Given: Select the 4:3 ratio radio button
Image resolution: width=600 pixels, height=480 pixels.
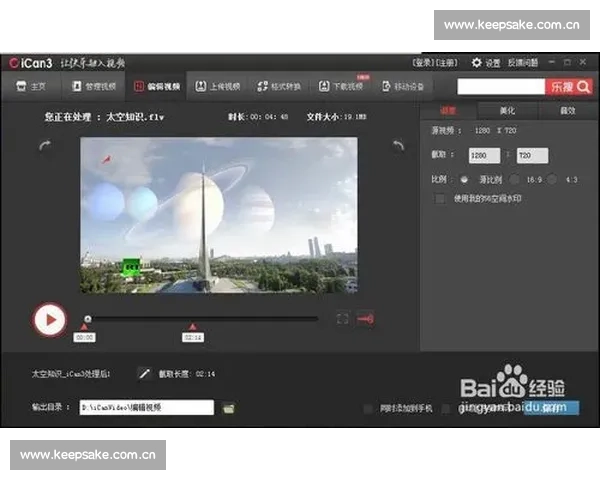Looking at the screenshot, I should (552, 180).
